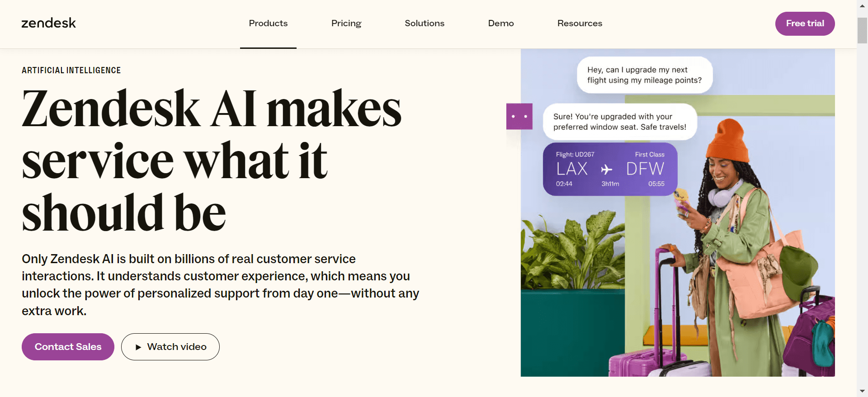Click the mileage points question bubble
868x397 pixels.
(645, 75)
